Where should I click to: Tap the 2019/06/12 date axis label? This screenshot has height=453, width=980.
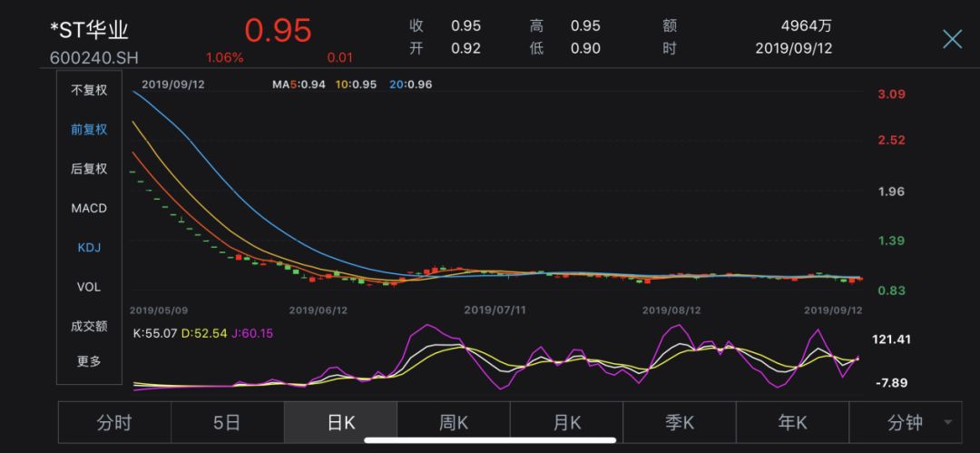pyautogui.click(x=318, y=310)
